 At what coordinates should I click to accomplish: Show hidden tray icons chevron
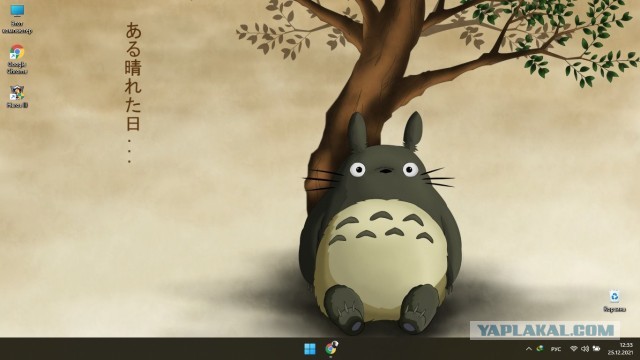point(529,349)
